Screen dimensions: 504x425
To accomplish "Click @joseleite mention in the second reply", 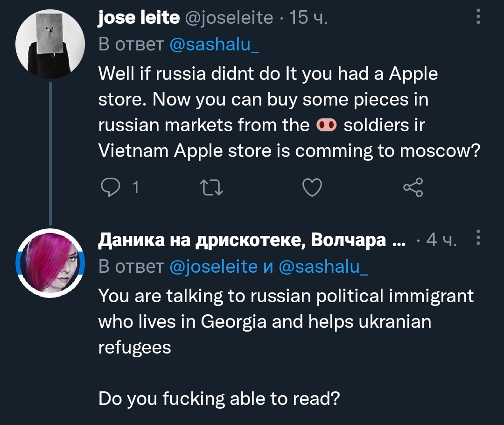I will pyautogui.click(x=214, y=266).
